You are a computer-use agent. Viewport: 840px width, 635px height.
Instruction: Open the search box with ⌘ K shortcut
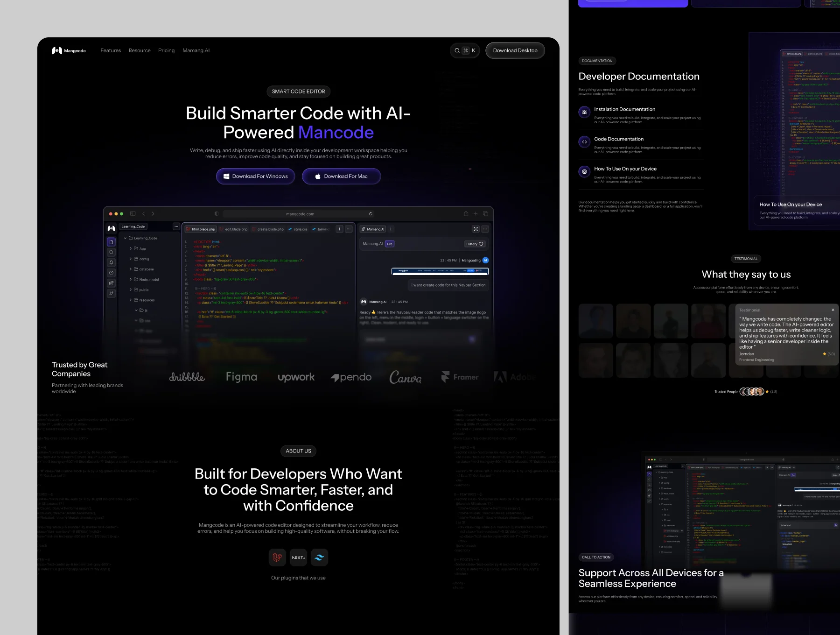point(465,50)
